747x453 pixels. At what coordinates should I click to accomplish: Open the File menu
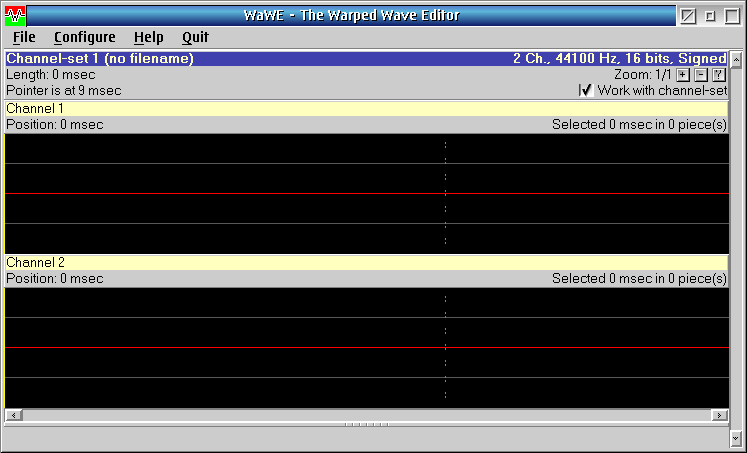click(24, 37)
